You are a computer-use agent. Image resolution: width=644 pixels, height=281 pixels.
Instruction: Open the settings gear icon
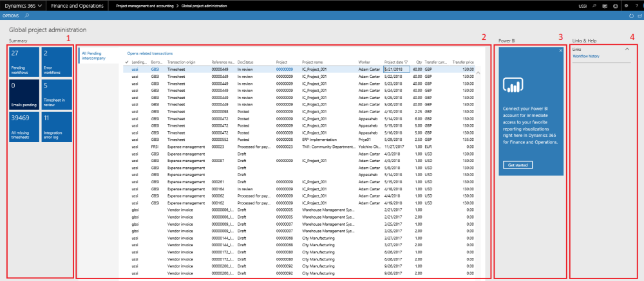tap(626, 6)
